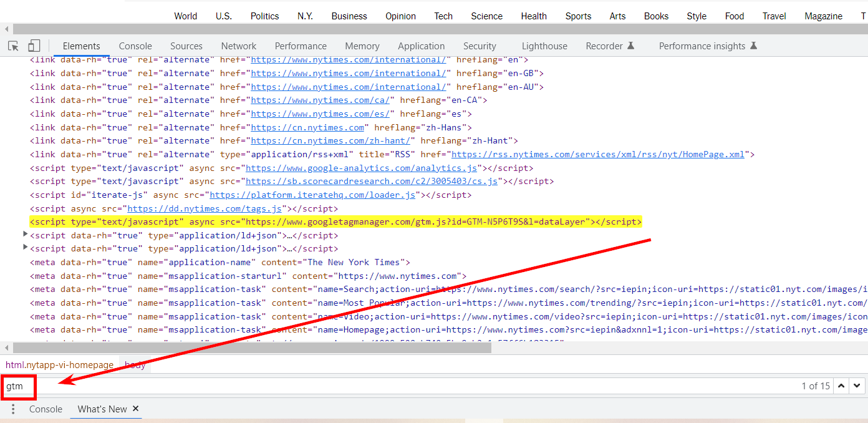This screenshot has height=423, width=868.
Task: Open the Opinion section link
Action: pyautogui.click(x=401, y=16)
